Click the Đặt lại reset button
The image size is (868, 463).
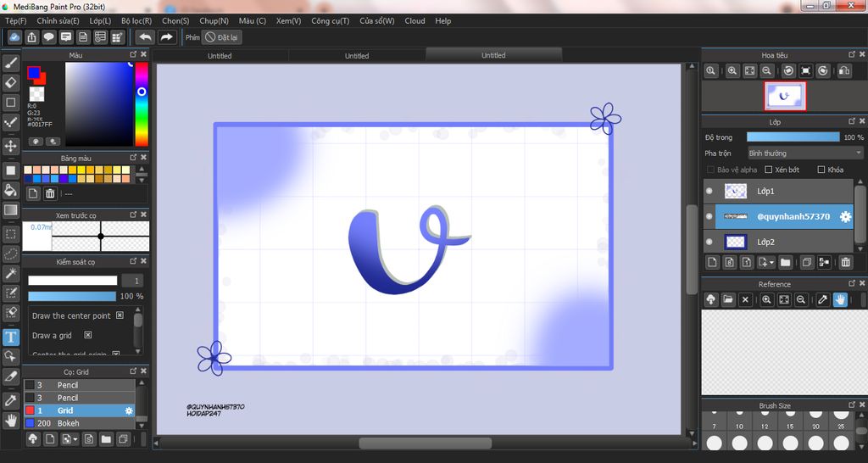(x=221, y=37)
